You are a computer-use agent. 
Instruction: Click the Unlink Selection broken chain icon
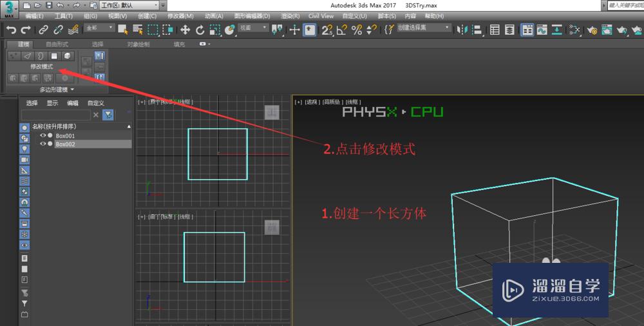coord(59,30)
